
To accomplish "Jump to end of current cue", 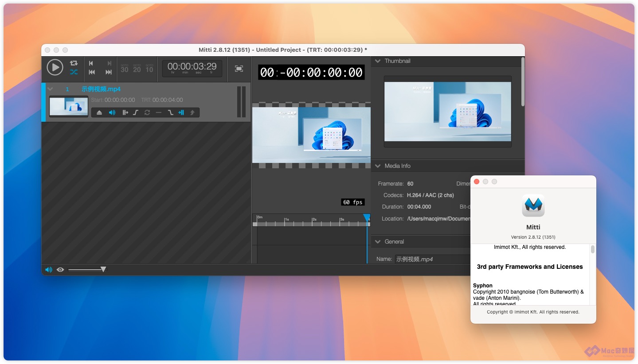I will tap(109, 63).
